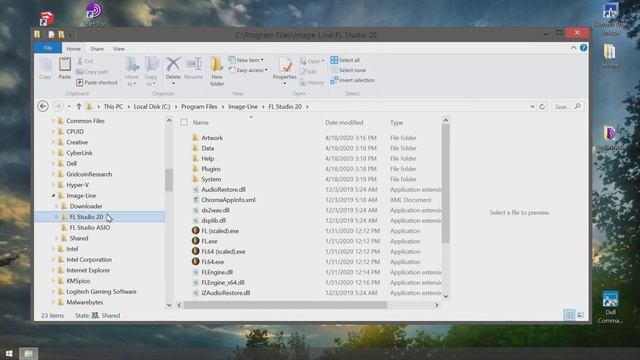This screenshot has height=360, width=640.
Task: Select Logitech Gaming Software tree folder
Action: (x=101, y=292)
